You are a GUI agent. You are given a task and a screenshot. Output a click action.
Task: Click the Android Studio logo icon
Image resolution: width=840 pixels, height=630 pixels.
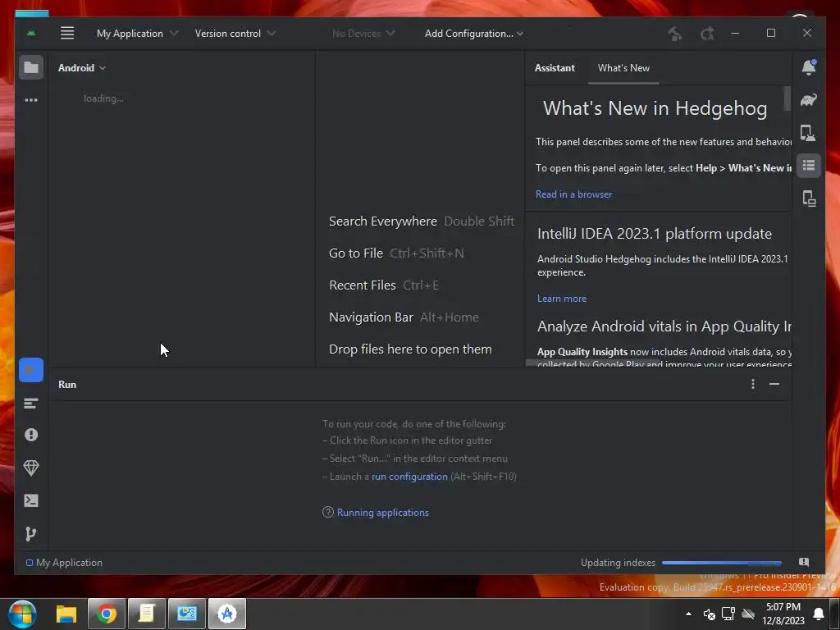pos(32,33)
